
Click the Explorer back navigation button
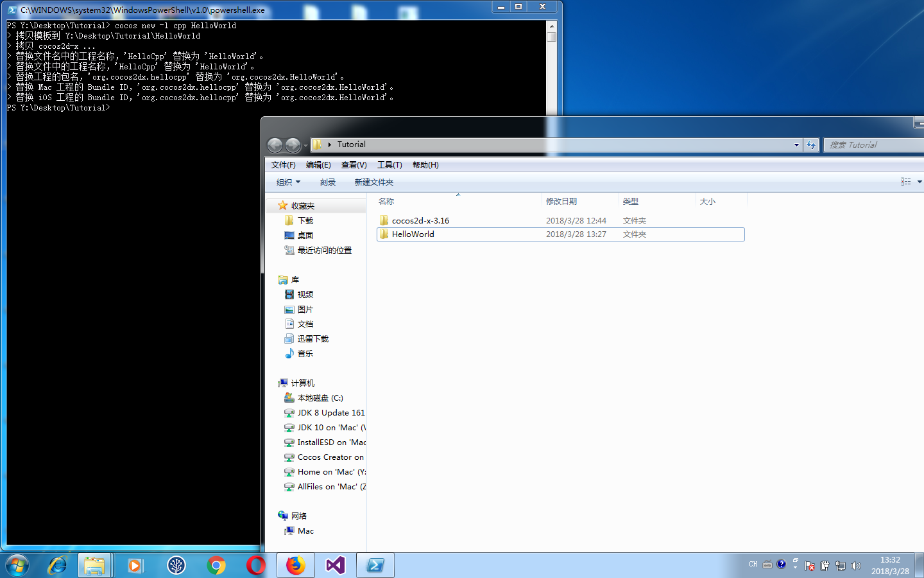pos(275,145)
